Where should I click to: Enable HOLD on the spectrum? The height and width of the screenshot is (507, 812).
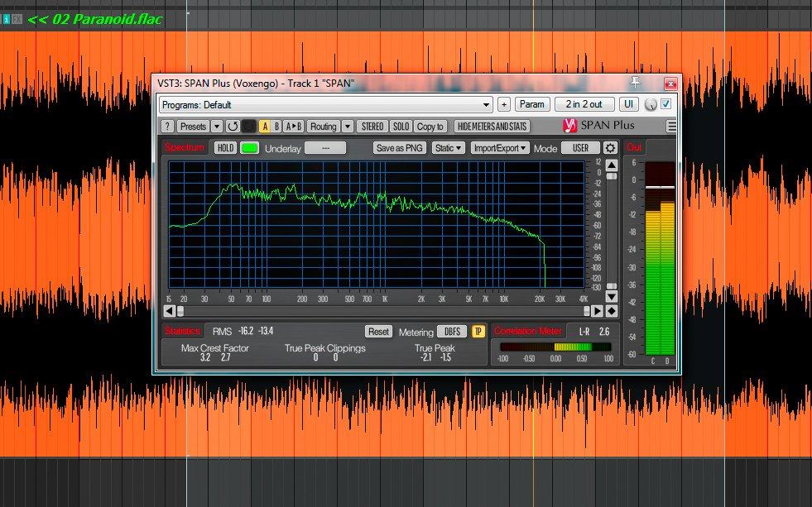tap(225, 148)
